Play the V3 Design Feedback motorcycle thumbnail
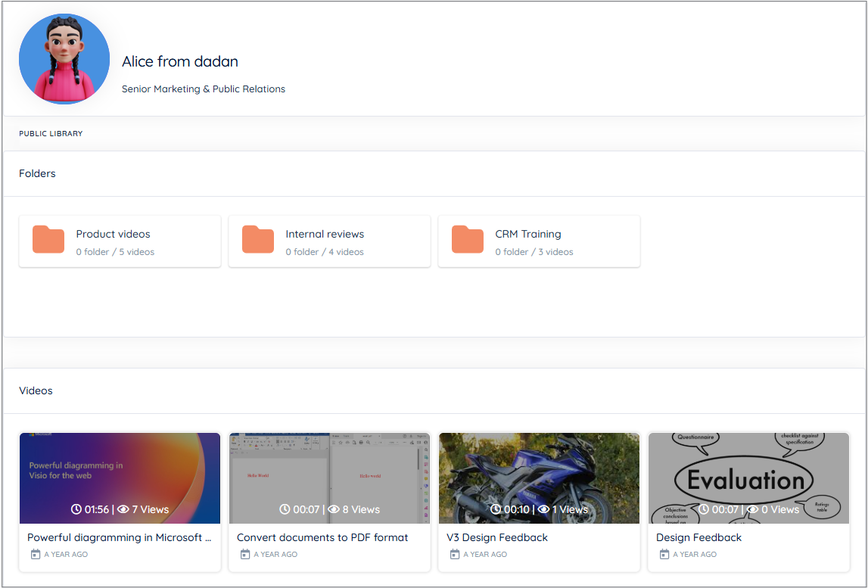Image resolution: width=868 pixels, height=588 pixels. (x=539, y=469)
